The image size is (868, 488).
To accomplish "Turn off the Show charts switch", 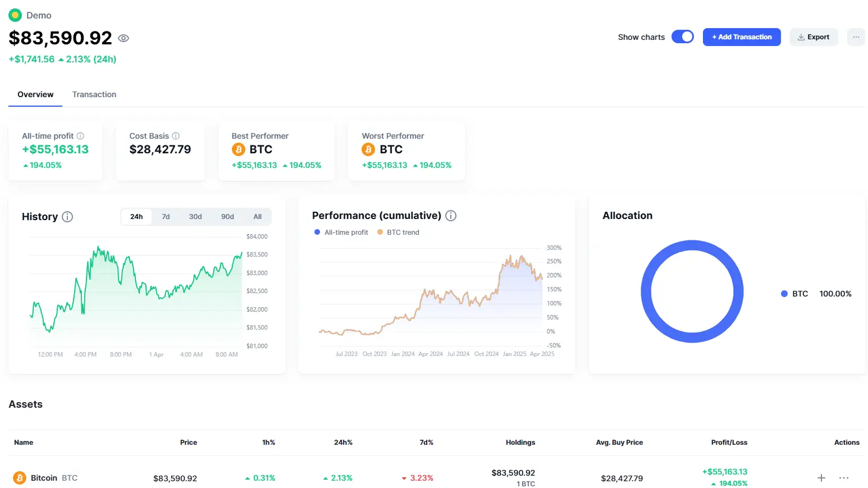I will (683, 37).
